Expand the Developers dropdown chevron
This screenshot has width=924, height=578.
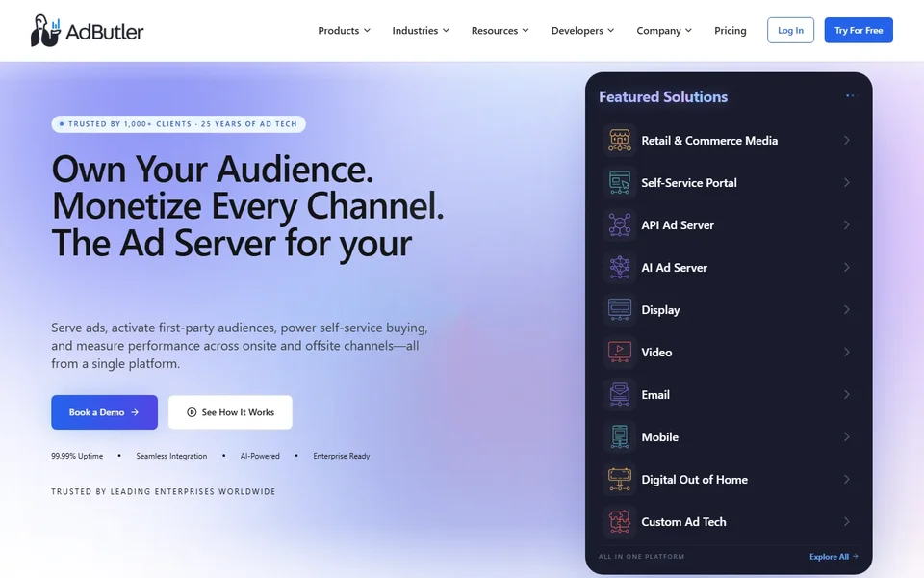click(x=610, y=30)
